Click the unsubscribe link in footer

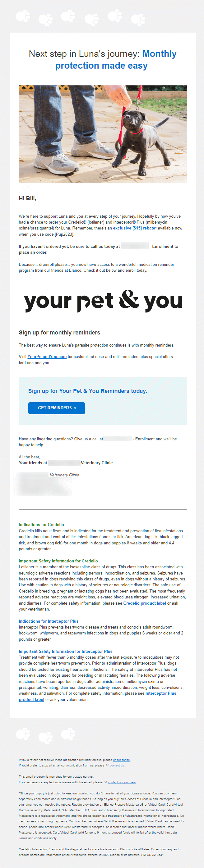tap(121, 760)
